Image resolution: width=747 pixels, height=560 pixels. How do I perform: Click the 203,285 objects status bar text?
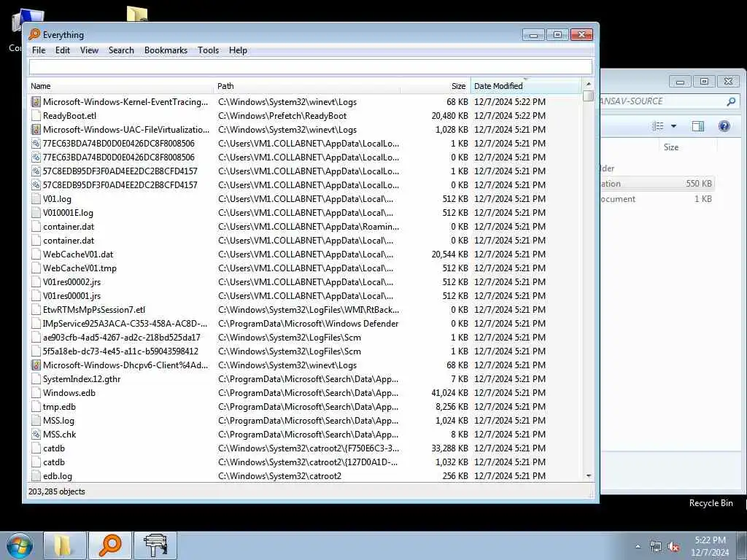[57, 491]
